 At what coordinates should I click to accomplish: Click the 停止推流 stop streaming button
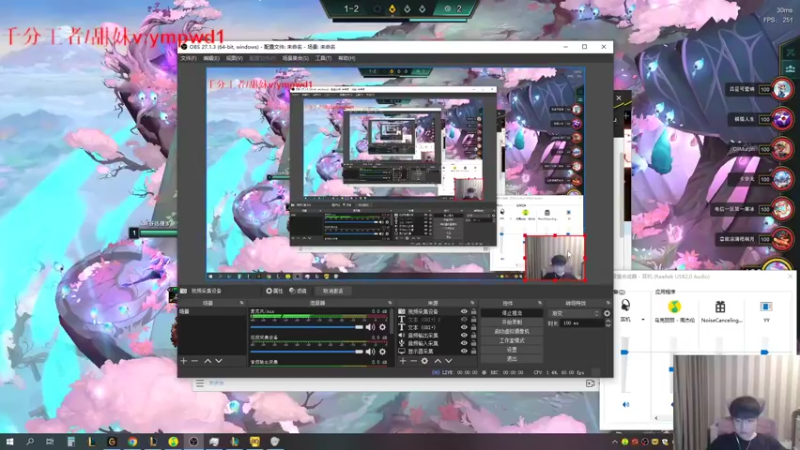(x=512, y=313)
